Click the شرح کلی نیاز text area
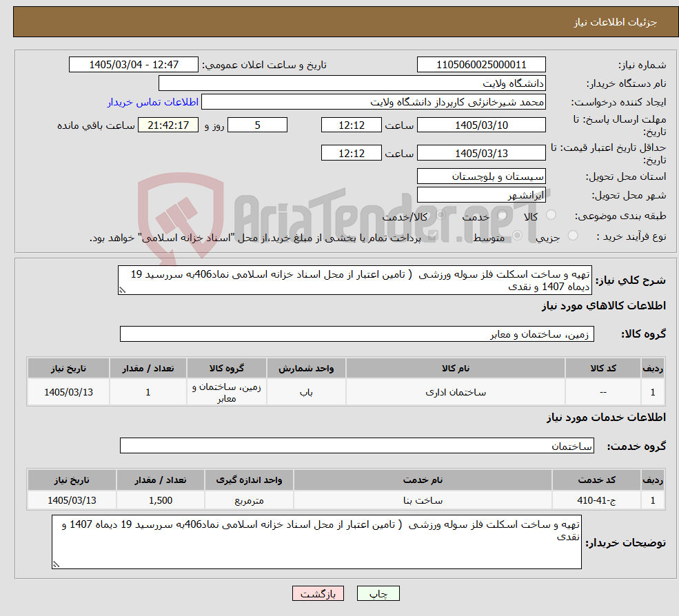679x616 pixels. [354, 280]
